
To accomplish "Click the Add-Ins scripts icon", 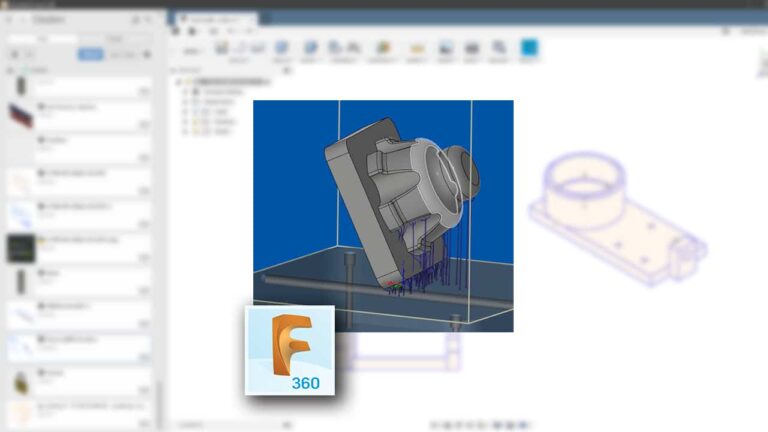I will click(499, 48).
